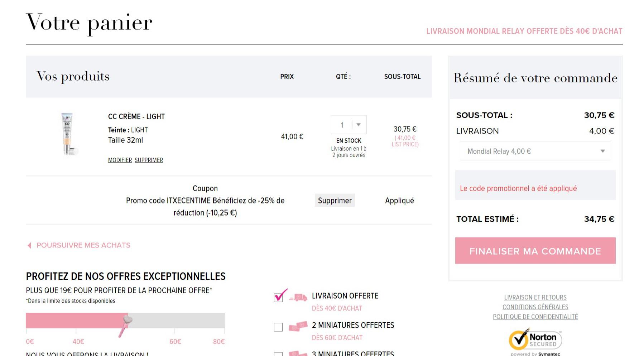Click the Appliqué coupon status text
Screen dimensions: 644x356
click(x=399, y=201)
